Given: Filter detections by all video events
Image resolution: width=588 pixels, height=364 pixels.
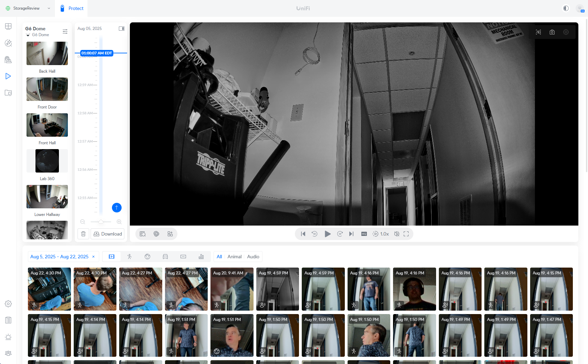Looking at the screenshot, I should 112,257.
